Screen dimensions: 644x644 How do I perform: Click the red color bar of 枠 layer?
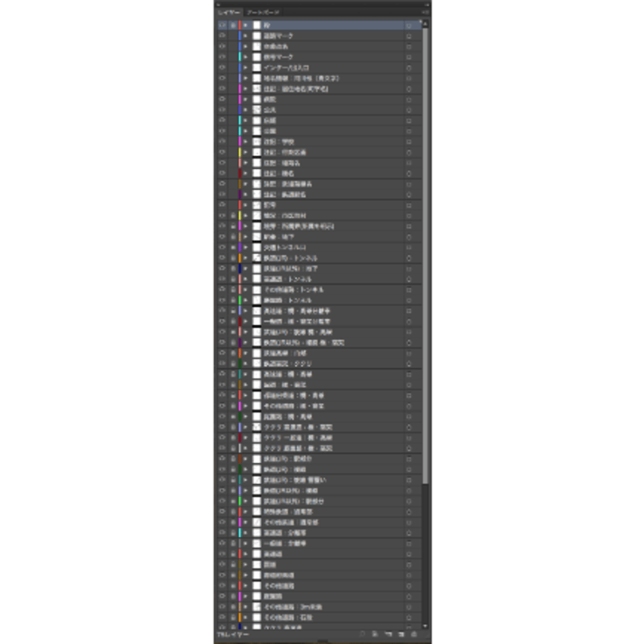(x=240, y=25)
